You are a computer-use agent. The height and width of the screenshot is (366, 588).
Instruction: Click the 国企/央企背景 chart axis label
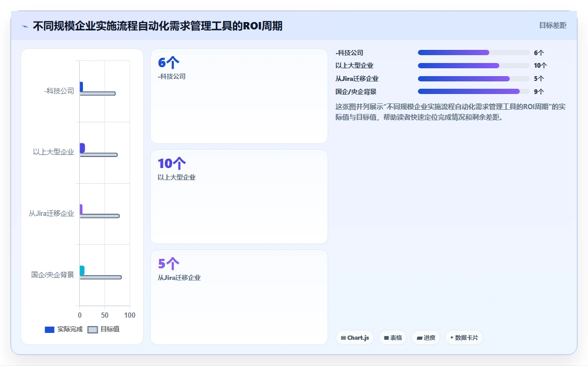tap(52, 275)
